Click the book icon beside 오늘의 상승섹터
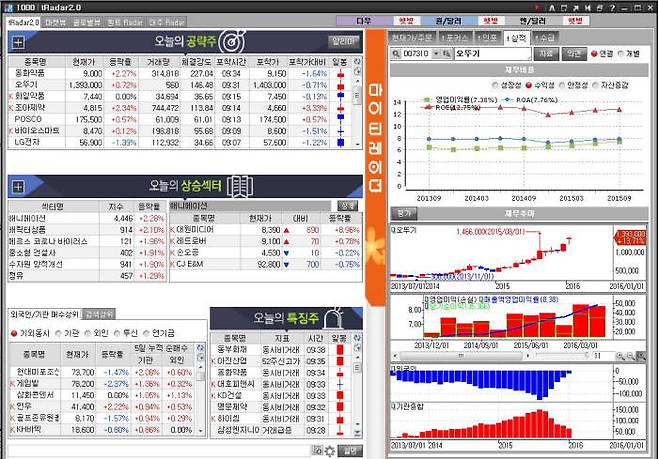 point(240,186)
